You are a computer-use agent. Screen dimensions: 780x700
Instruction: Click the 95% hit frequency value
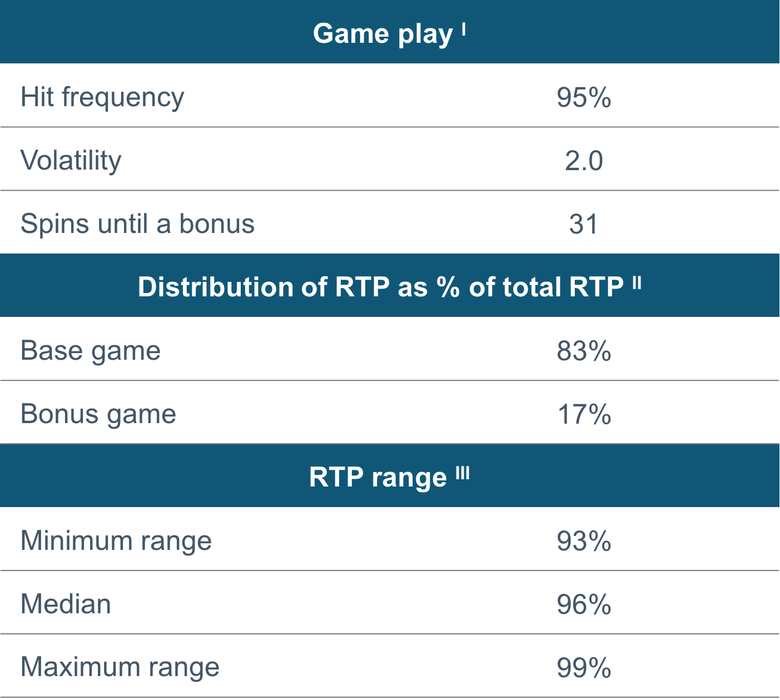pyautogui.click(x=584, y=98)
